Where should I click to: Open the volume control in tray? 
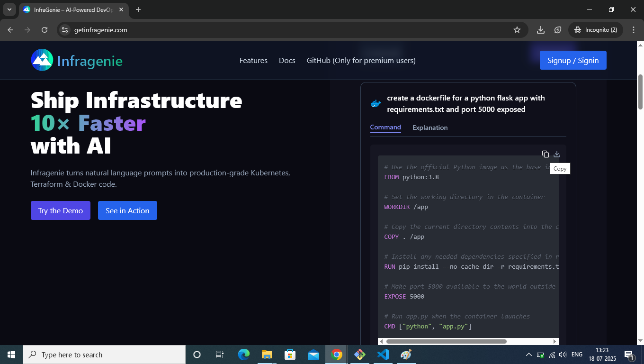(563, 355)
